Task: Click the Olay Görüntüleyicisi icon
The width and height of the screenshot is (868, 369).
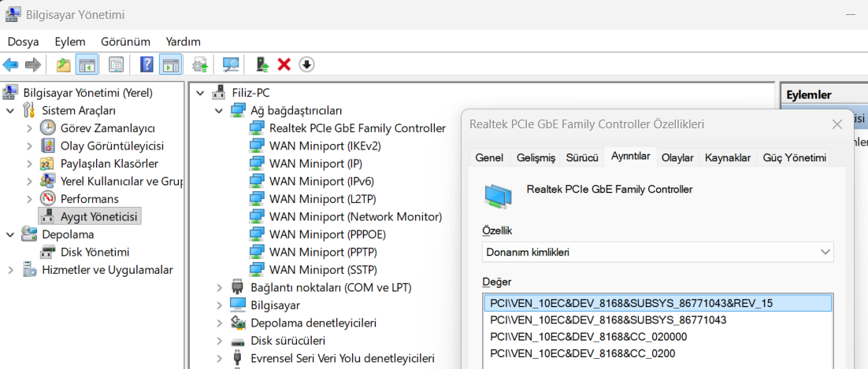Action: tap(47, 146)
